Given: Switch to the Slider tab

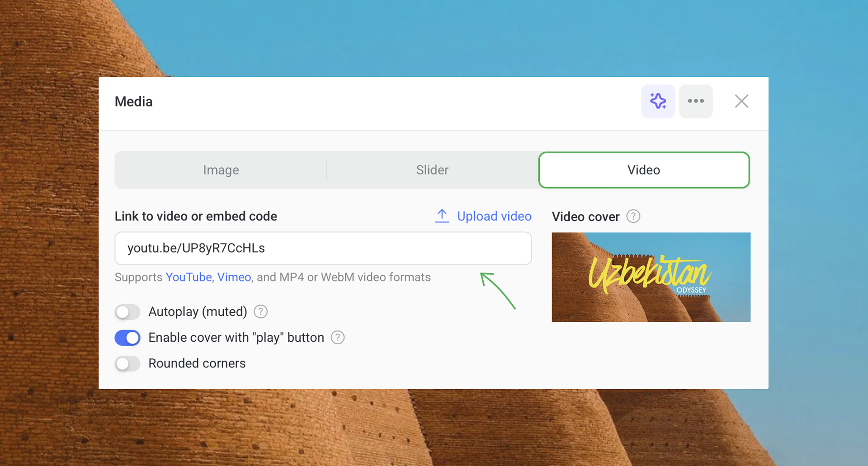Looking at the screenshot, I should point(432,170).
